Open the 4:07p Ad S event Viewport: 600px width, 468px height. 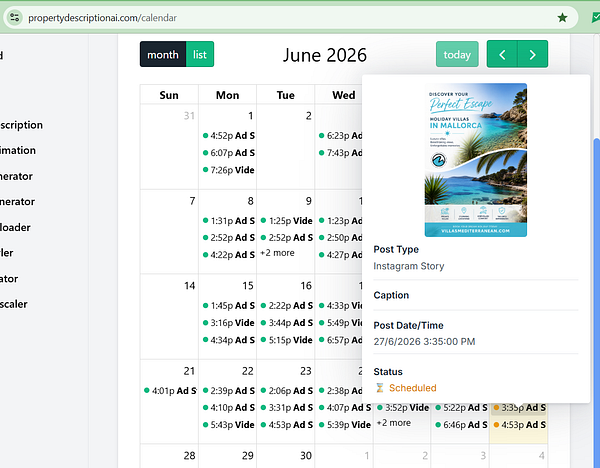coord(345,408)
